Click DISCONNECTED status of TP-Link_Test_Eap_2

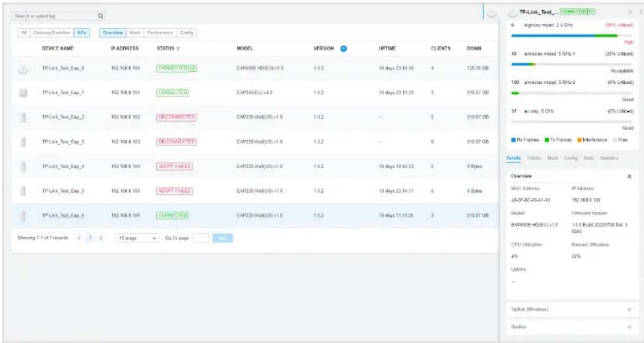click(176, 117)
